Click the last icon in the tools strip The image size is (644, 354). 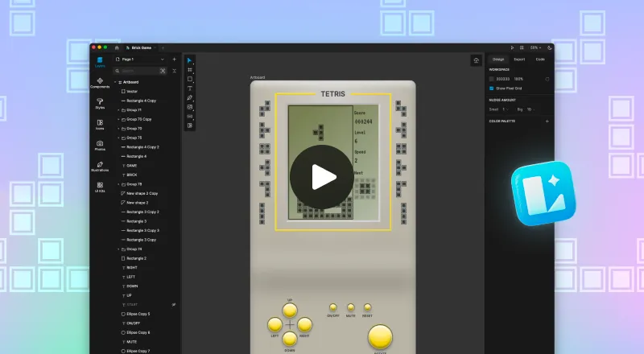click(x=190, y=126)
